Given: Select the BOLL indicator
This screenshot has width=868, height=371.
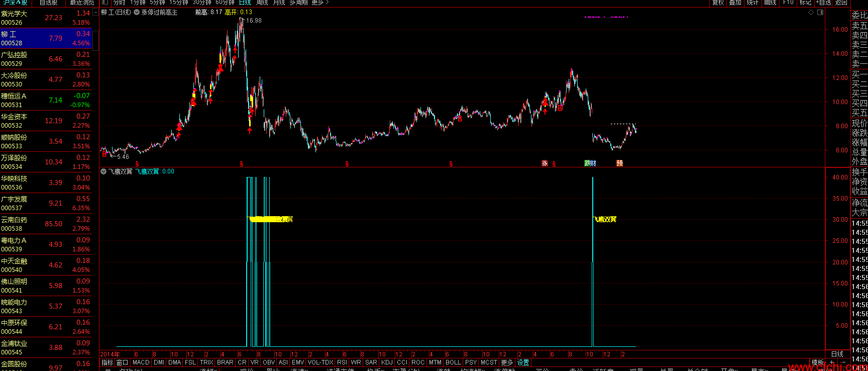Looking at the screenshot, I should click(x=453, y=362).
